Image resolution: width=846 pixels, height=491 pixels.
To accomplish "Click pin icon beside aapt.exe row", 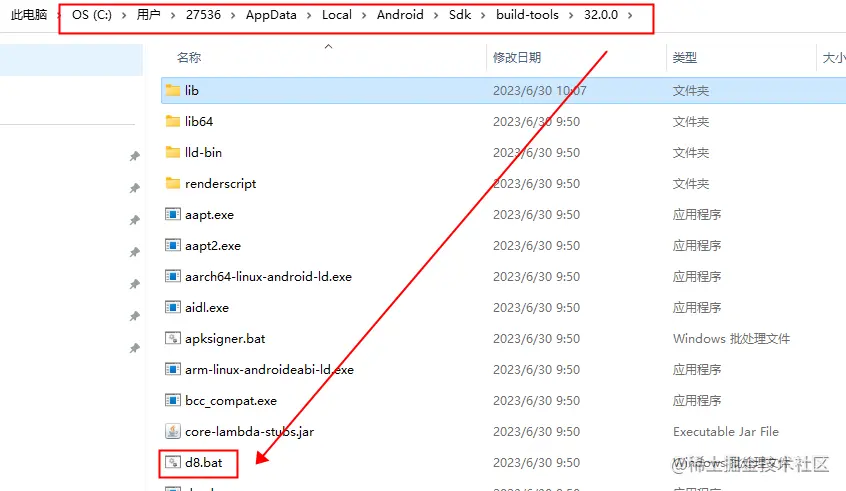I will [x=135, y=220].
